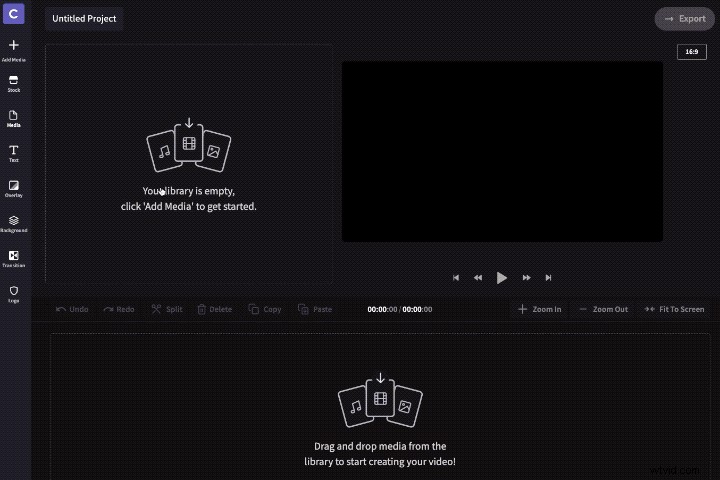The image size is (720, 480).
Task: Skip to the end of video
Action: click(x=548, y=277)
